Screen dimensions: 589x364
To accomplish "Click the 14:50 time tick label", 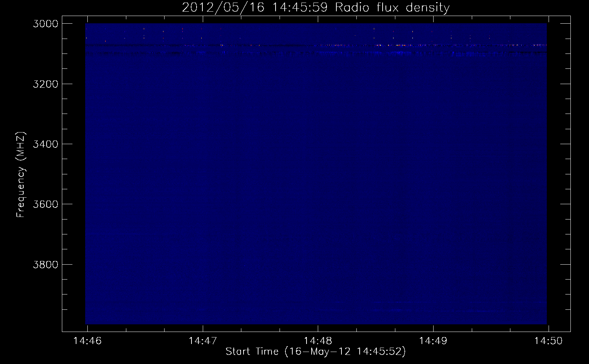I will click(548, 341).
